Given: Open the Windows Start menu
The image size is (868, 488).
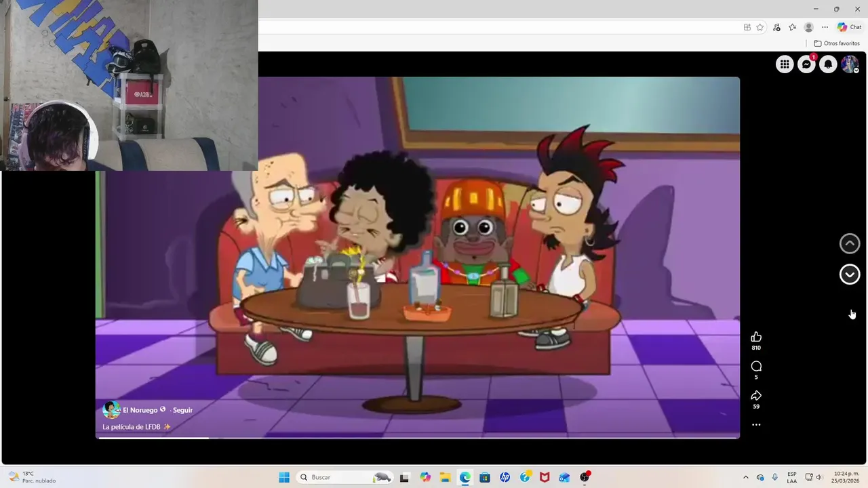Looking at the screenshot, I should coord(284,477).
